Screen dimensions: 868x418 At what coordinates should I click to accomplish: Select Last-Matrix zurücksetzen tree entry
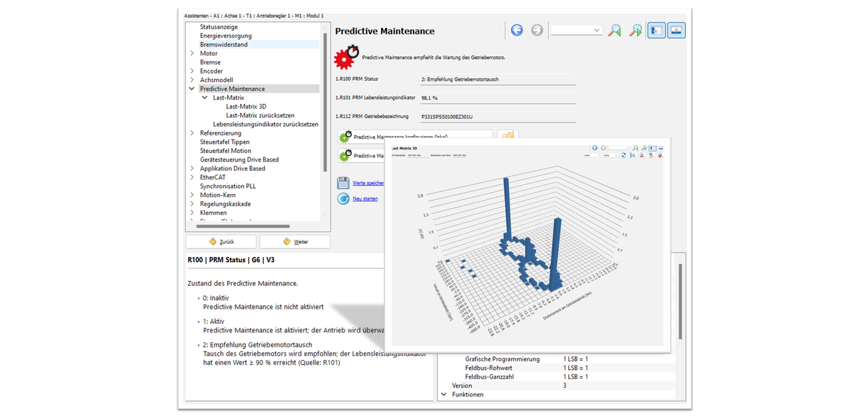point(260,115)
